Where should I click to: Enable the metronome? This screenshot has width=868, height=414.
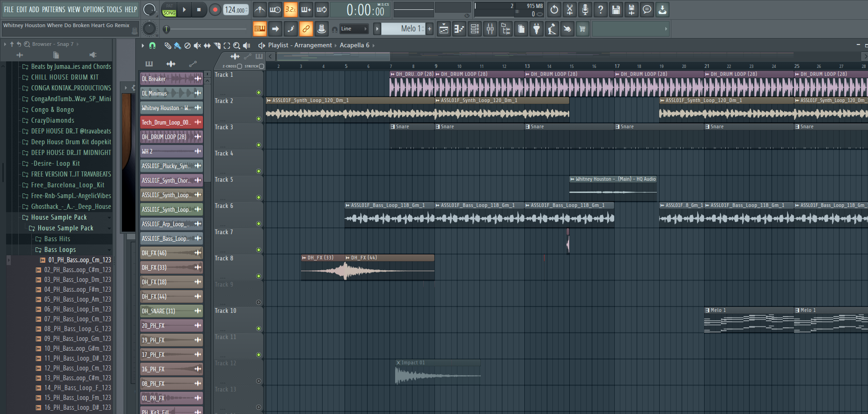(x=260, y=9)
